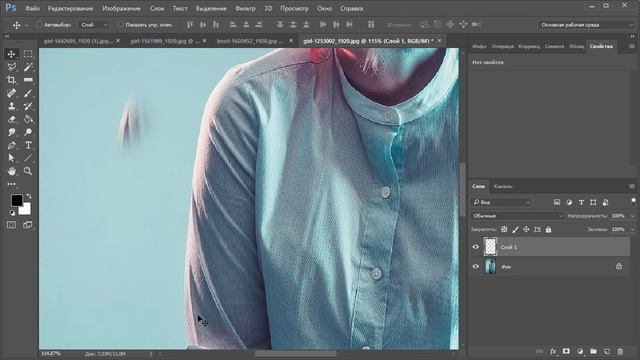640x360 pixels.
Task: Select the Line shape tool
Action: click(x=28, y=158)
